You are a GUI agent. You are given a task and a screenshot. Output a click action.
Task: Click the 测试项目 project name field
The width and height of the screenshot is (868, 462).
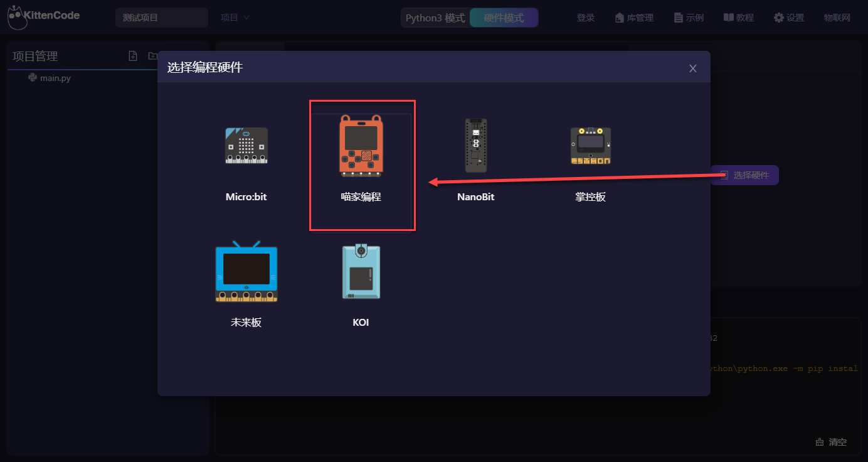point(162,18)
